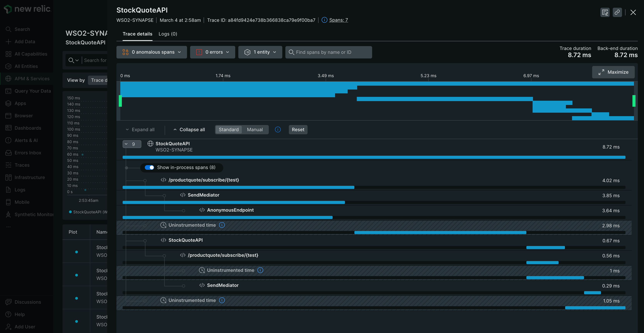
Task: Open the search type dropdown in the background page
Action: [74, 60]
